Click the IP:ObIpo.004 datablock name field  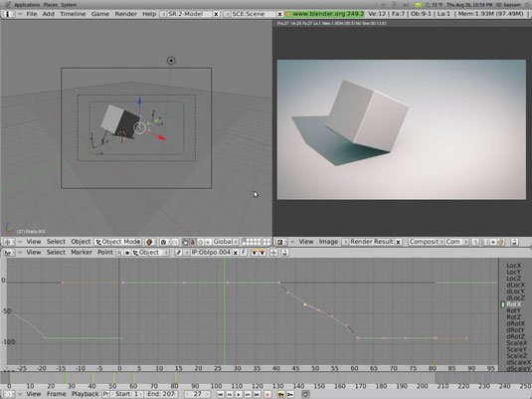[x=211, y=253]
